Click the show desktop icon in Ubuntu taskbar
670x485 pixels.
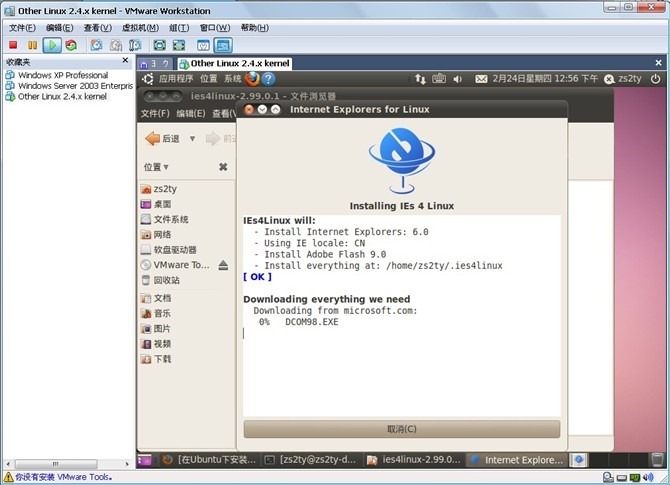click(x=144, y=460)
